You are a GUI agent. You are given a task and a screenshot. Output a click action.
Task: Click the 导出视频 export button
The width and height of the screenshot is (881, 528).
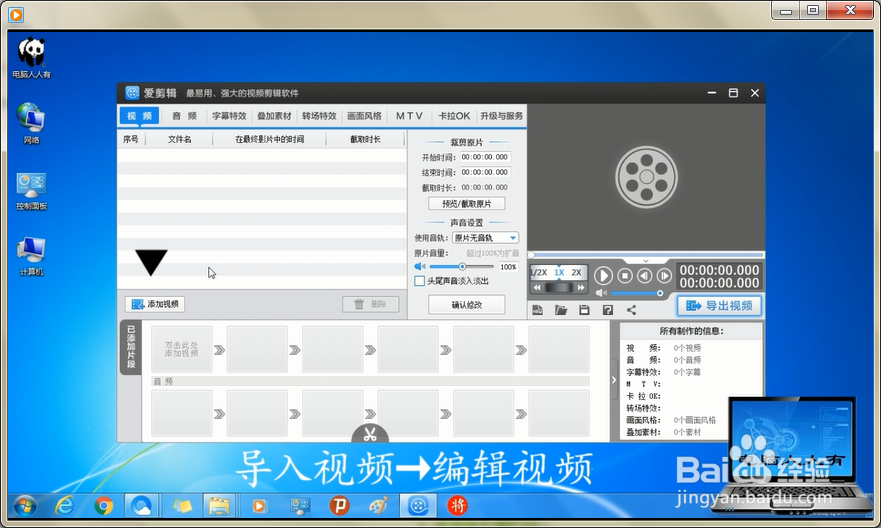click(719, 306)
